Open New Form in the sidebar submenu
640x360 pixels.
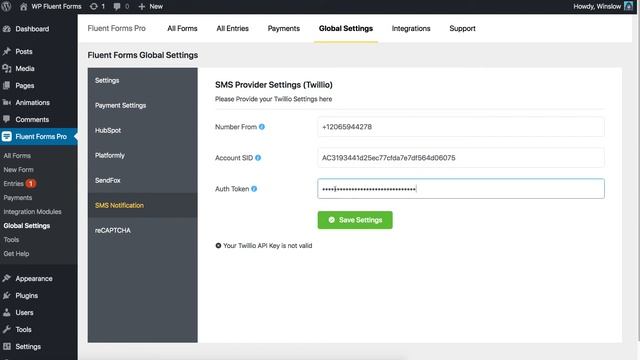tap(18, 170)
